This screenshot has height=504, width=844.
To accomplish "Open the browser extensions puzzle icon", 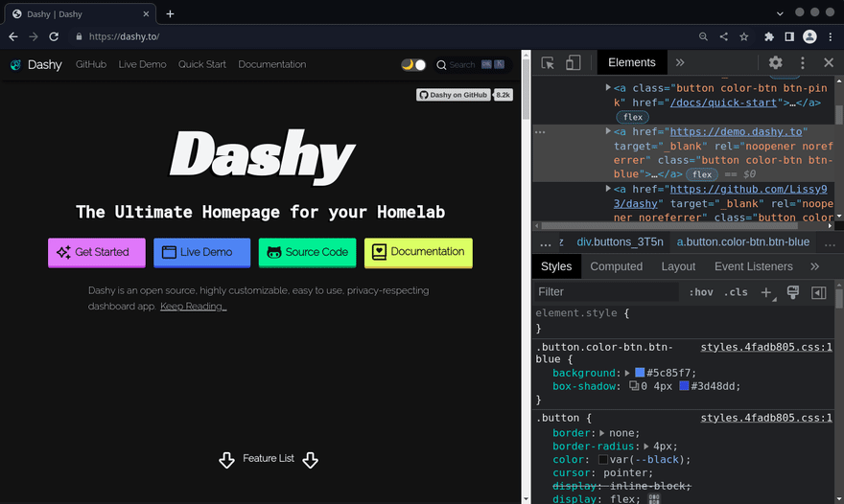I will pyautogui.click(x=768, y=36).
